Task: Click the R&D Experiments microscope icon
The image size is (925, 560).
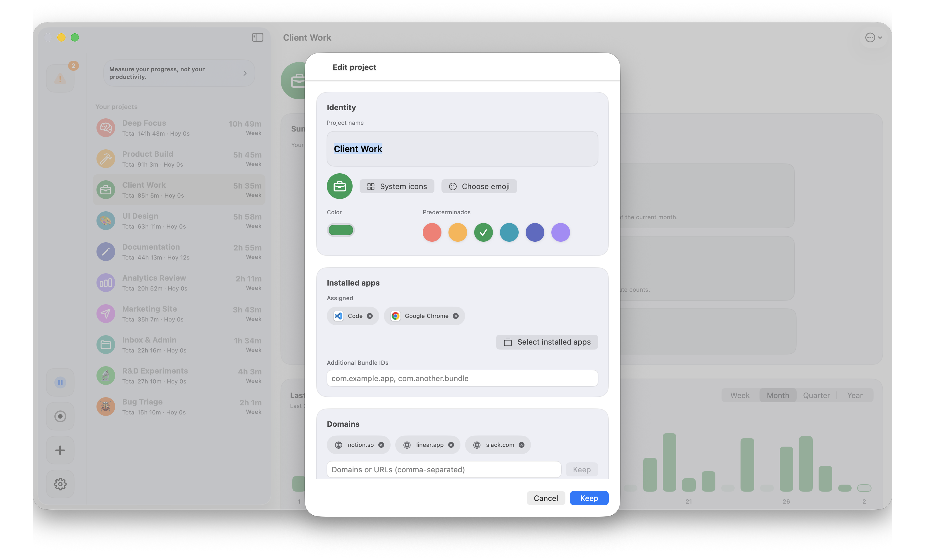Action: (106, 375)
